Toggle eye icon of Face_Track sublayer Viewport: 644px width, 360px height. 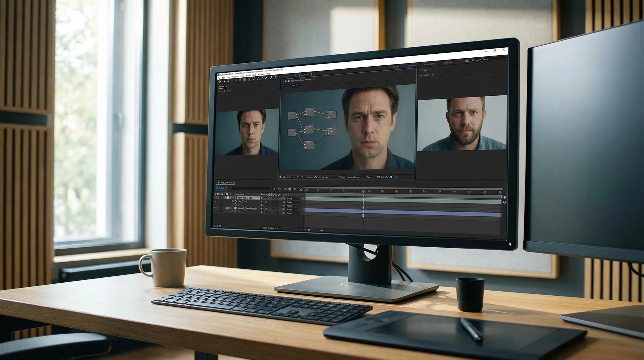(215, 201)
